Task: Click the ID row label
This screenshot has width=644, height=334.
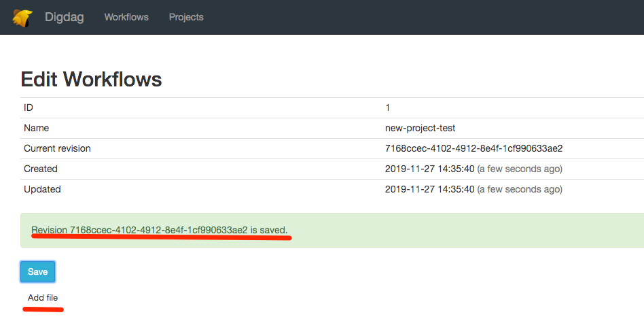Action: coord(29,107)
